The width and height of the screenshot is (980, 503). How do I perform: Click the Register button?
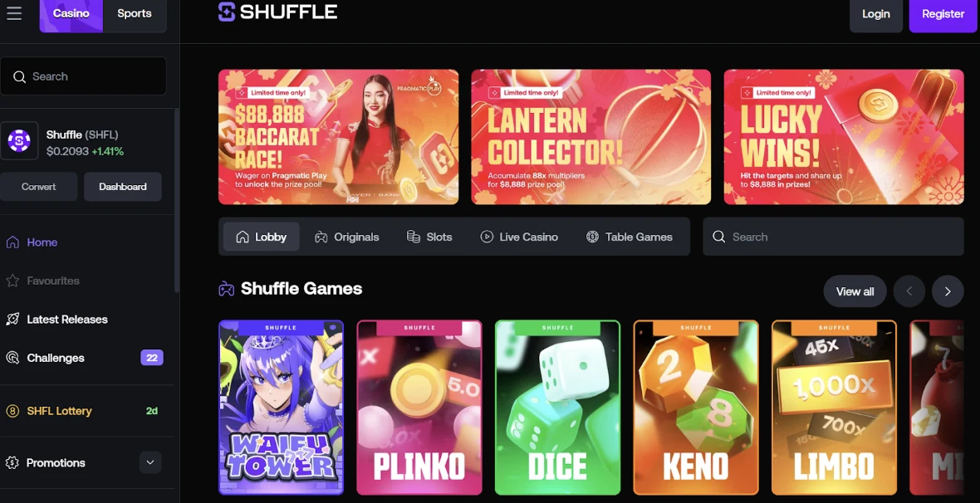pos(943,14)
